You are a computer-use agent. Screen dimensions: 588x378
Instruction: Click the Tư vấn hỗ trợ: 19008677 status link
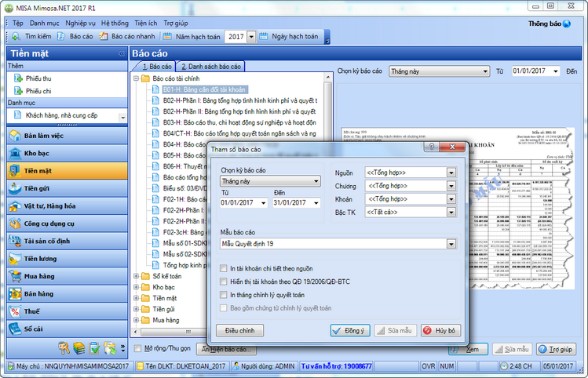(x=336, y=366)
